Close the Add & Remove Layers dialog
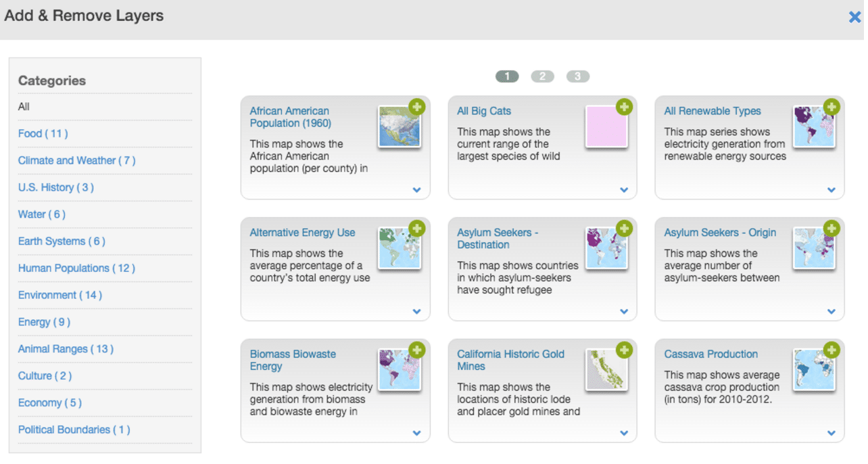 click(854, 18)
